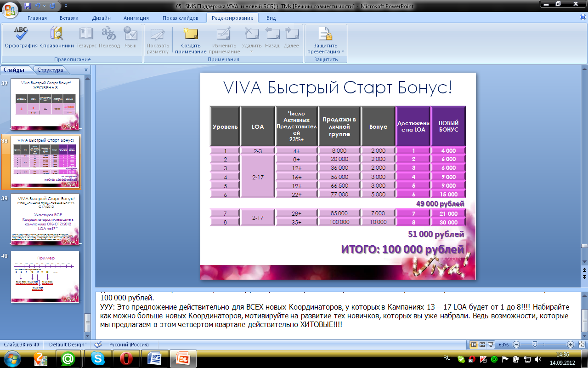588x368 pixels.
Task: Open the Анимация ribbon tab
Action: [x=136, y=18]
